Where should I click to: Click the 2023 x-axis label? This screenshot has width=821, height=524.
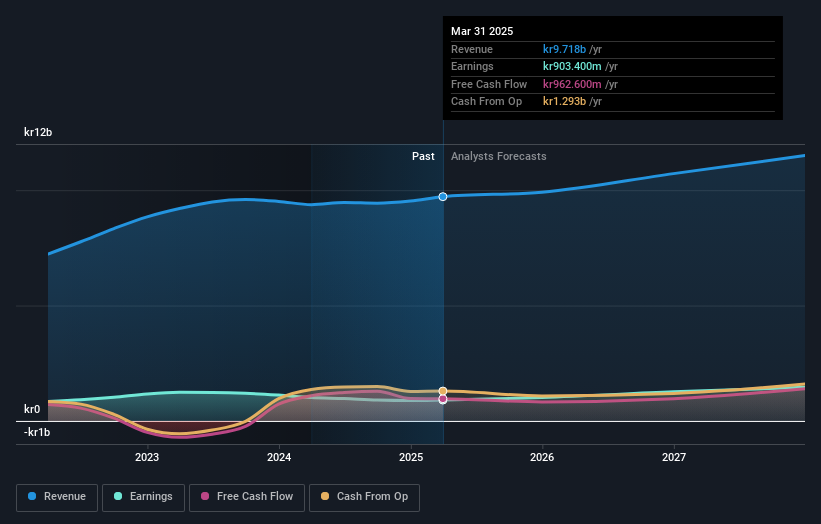click(147, 457)
